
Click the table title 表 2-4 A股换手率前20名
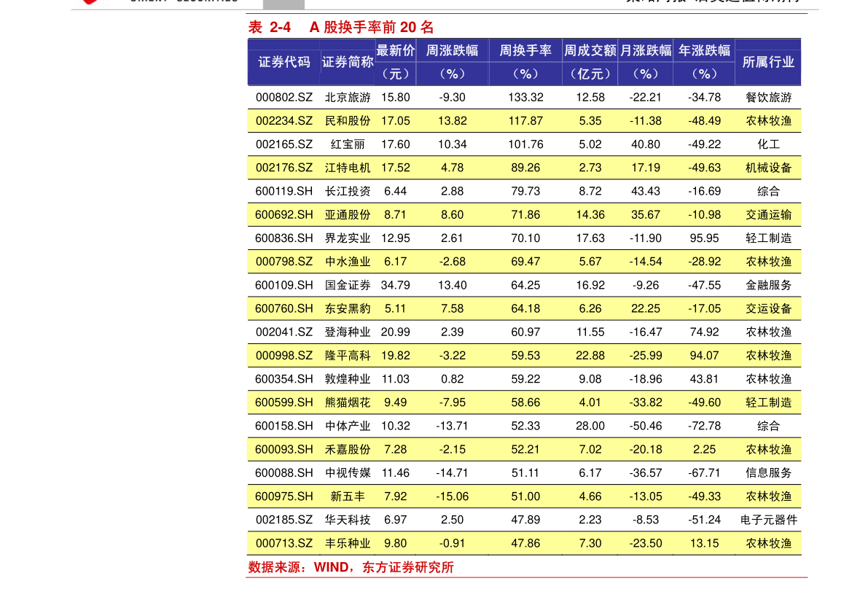[341, 27]
